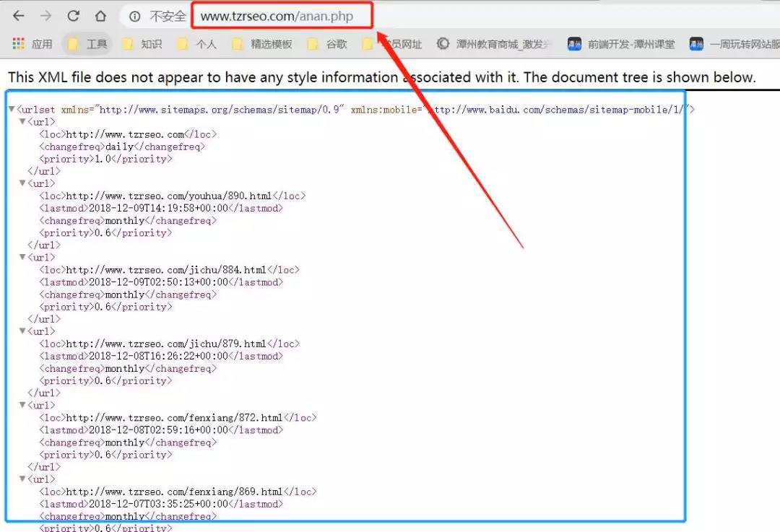The width and height of the screenshot is (780, 532).
Task: Open the 前端开发-潭州课堂 bookmark
Action: tap(622, 44)
